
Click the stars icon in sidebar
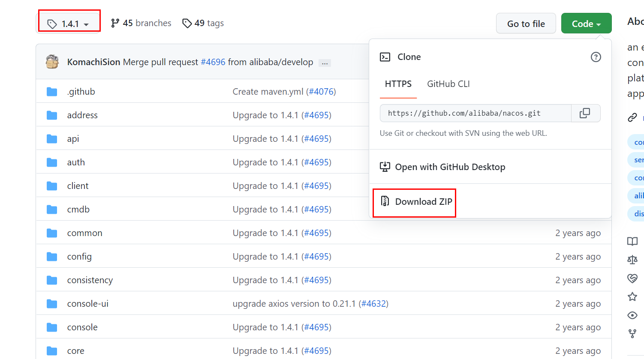click(x=632, y=296)
